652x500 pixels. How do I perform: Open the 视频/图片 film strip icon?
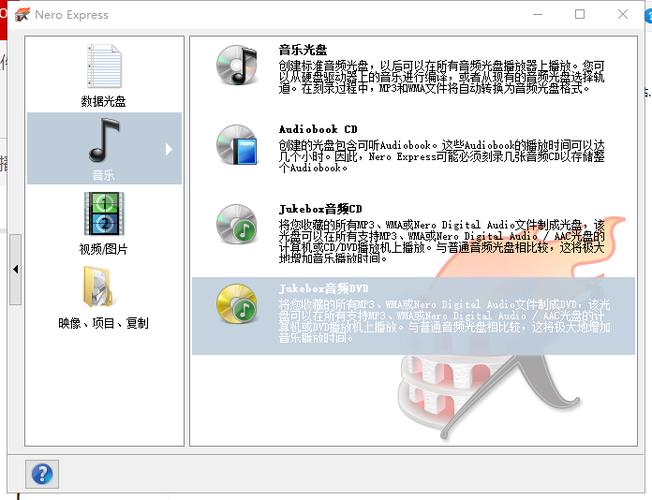tap(104, 214)
